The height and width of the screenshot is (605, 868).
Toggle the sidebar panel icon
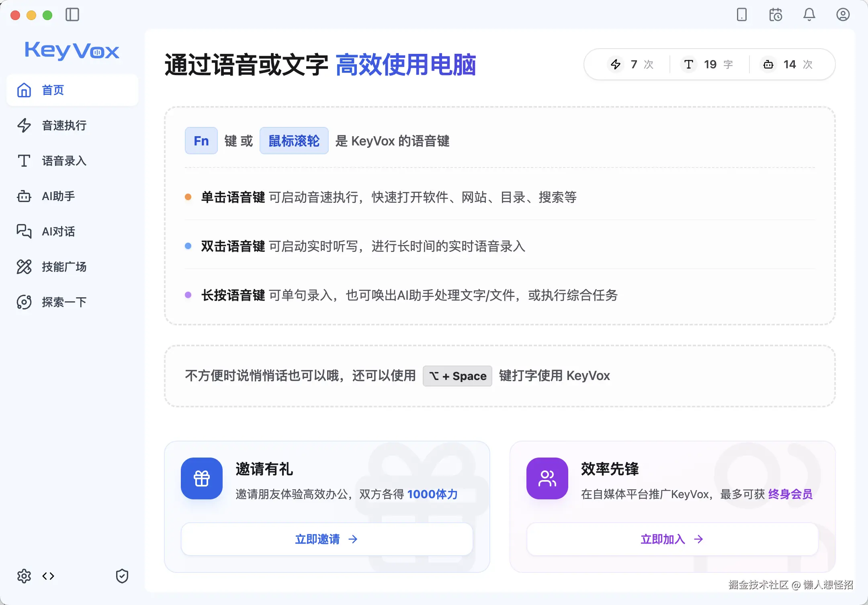(72, 15)
